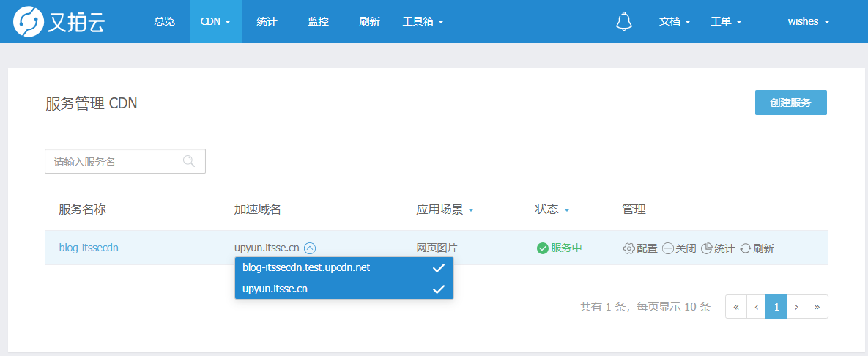Image resolution: width=868 pixels, height=356 pixels.
Task: Open 配置 gear for blog-itssecdn
Action: (x=629, y=248)
